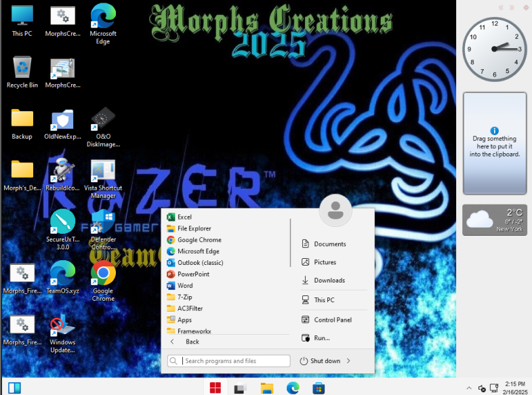The height and width of the screenshot is (395, 532).
Task: Select the Morph's_De... desktop folder
Action: pyautogui.click(x=22, y=175)
